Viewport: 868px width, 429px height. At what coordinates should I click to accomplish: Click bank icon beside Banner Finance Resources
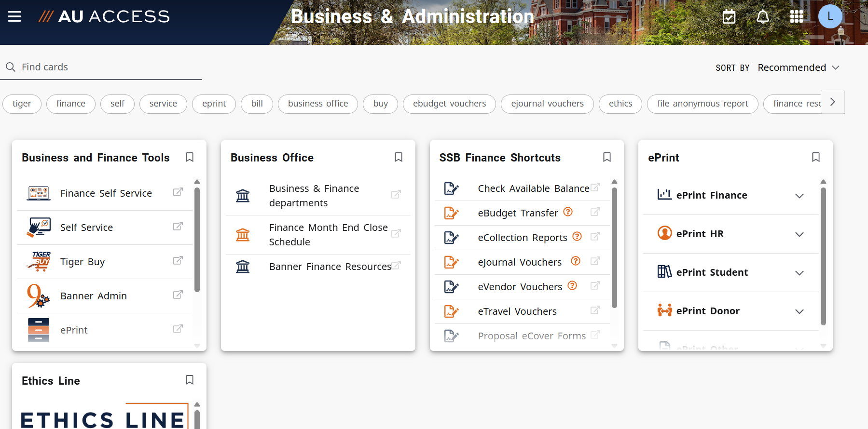pyautogui.click(x=243, y=267)
